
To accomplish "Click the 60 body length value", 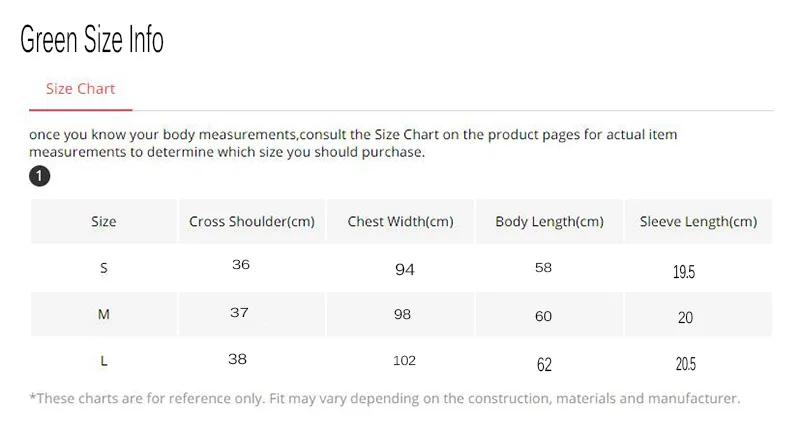I will tap(543, 316).
